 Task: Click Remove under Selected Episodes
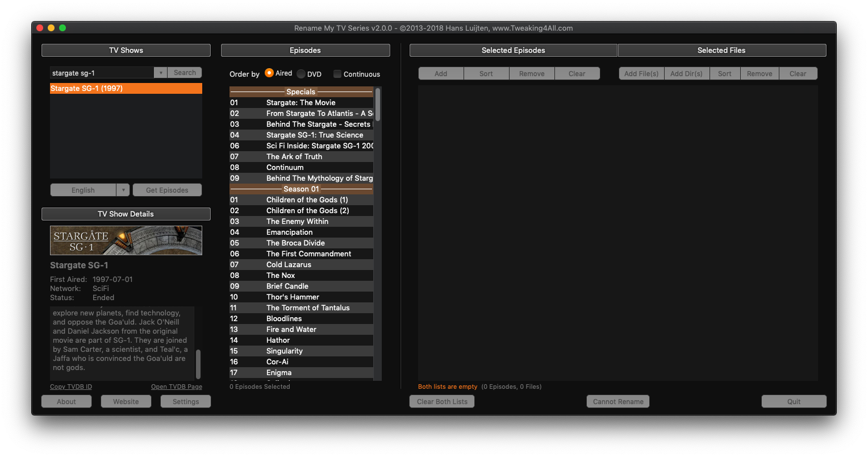pyautogui.click(x=532, y=73)
